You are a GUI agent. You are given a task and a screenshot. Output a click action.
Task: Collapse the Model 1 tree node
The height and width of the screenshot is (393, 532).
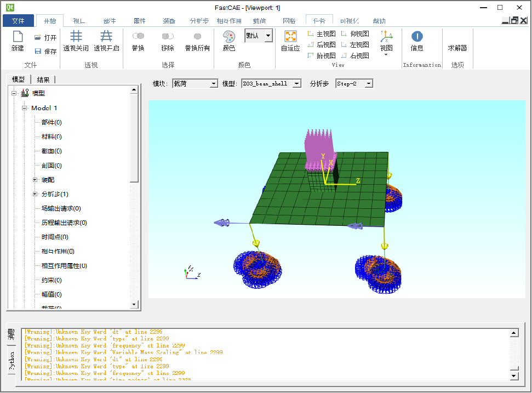pos(25,108)
